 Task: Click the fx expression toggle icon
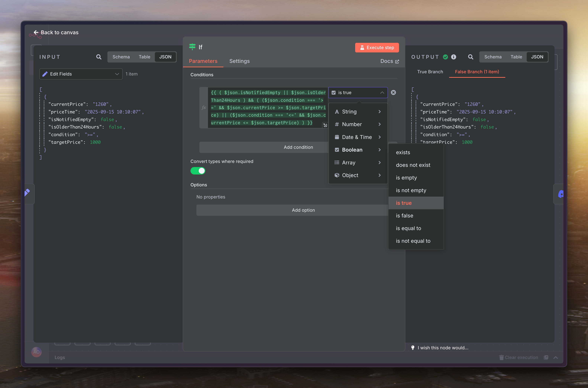pyautogui.click(x=204, y=108)
